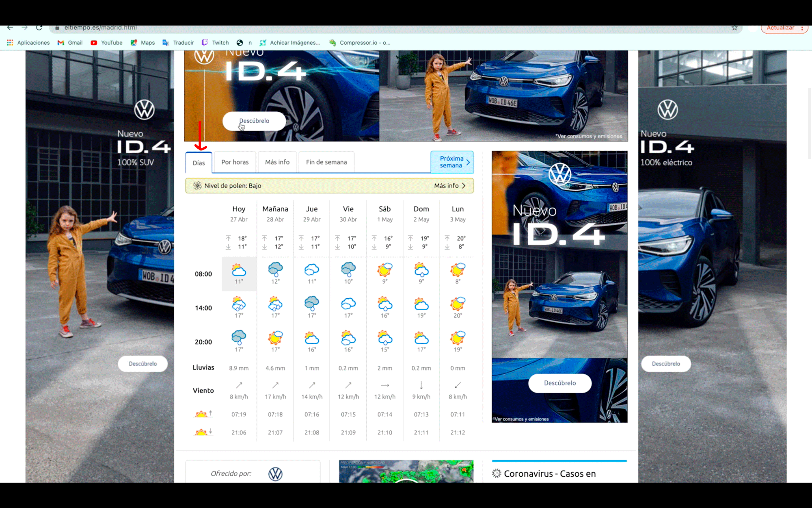Click Mañana 08:00 rain cloud icon
812x508 pixels.
(275, 269)
